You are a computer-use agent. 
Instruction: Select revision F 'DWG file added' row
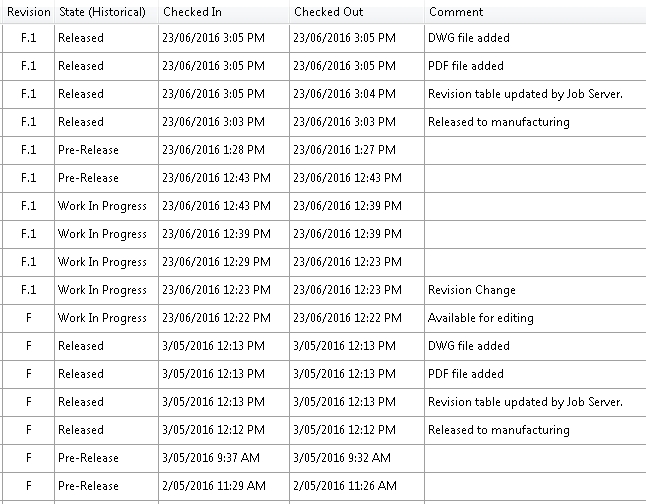[324, 346]
